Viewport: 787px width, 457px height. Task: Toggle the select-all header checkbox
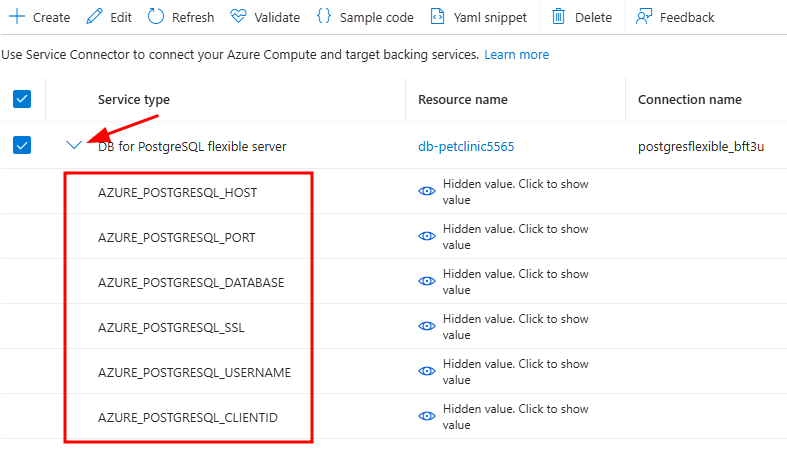(22, 99)
